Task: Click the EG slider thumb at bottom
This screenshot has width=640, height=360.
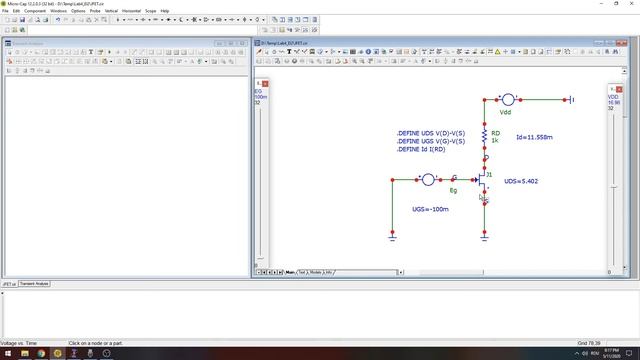Action: 260,258
